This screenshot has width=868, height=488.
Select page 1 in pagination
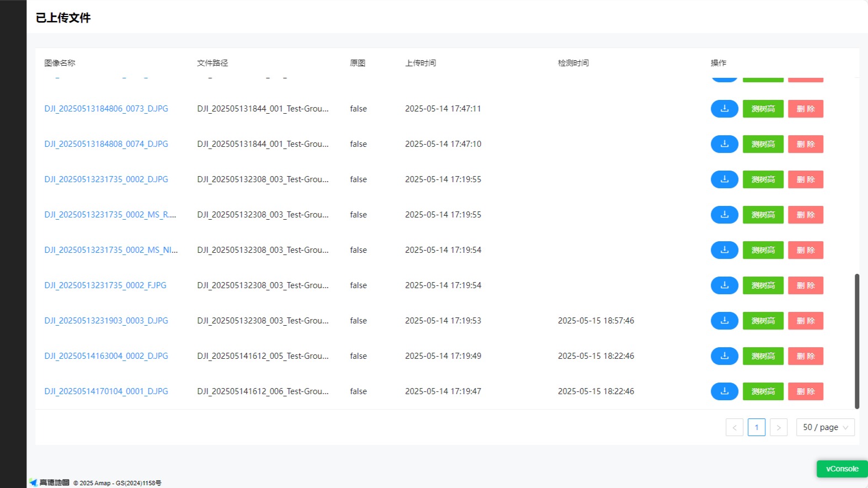pyautogui.click(x=757, y=427)
